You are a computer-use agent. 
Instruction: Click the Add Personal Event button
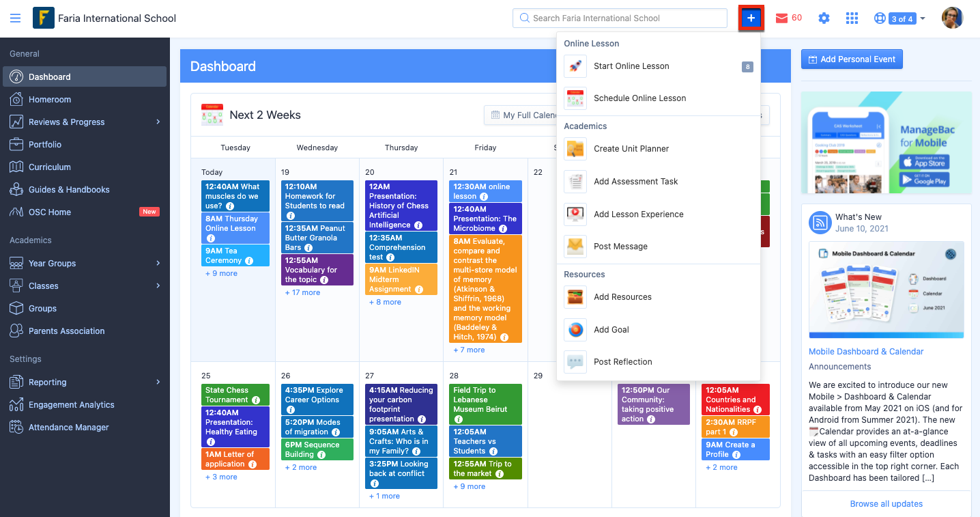click(x=851, y=59)
